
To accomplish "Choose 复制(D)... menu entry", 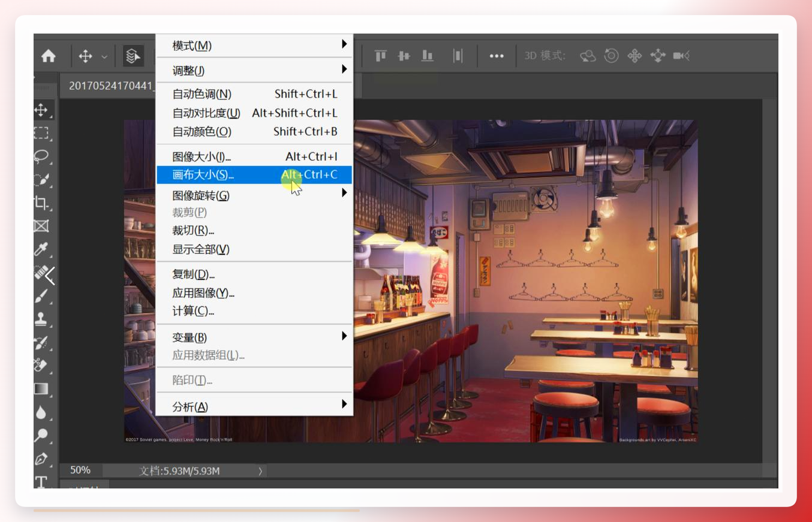I will [254, 274].
